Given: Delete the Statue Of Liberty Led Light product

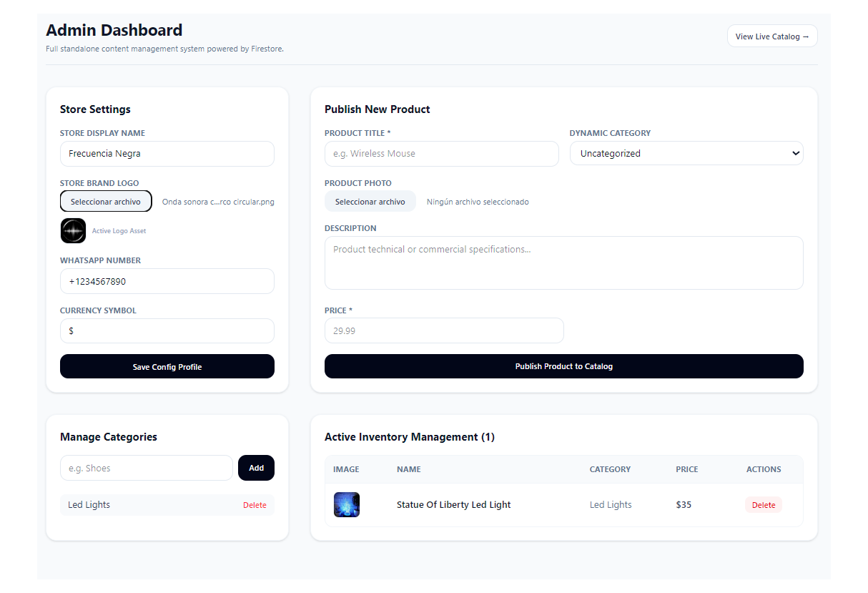Looking at the screenshot, I should coord(764,505).
